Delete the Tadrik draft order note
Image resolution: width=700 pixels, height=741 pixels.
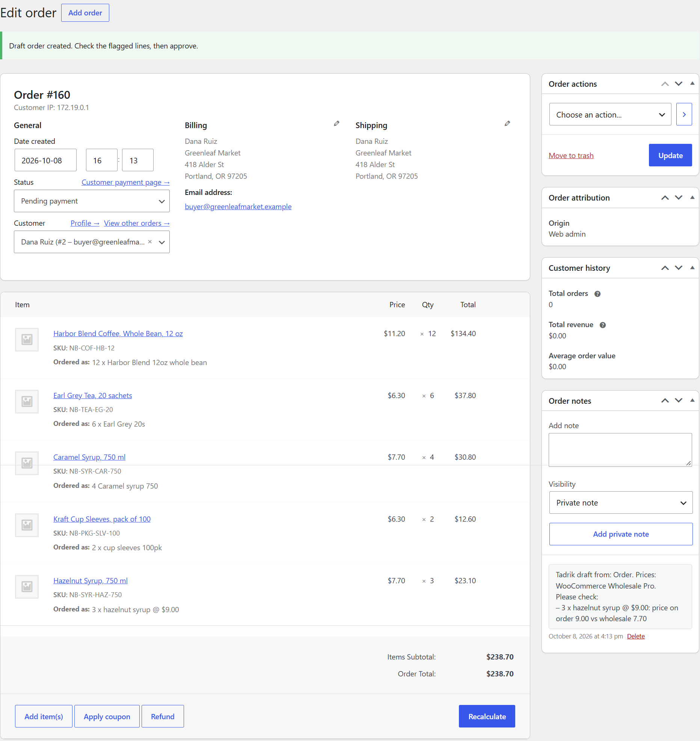click(x=636, y=636)
